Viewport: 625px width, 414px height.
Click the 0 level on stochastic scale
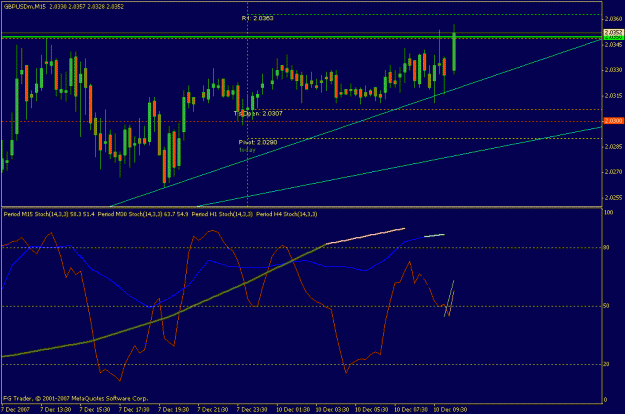606,400
